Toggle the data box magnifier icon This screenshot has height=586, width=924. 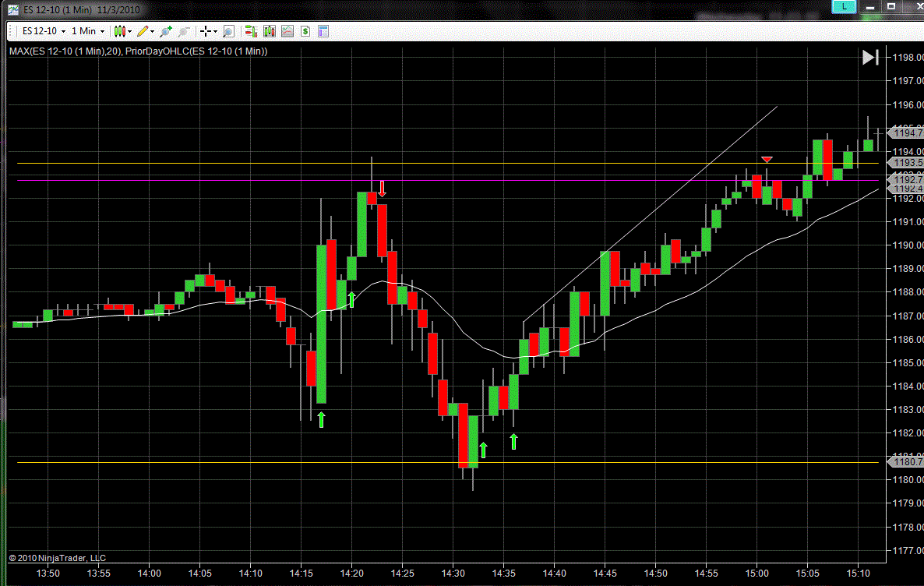point(228,31)
